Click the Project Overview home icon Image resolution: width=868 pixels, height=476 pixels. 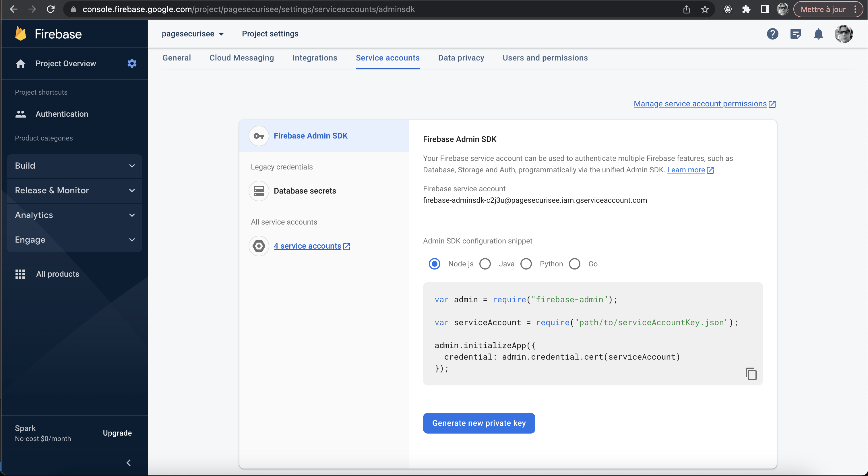click(x=21, y=64)
